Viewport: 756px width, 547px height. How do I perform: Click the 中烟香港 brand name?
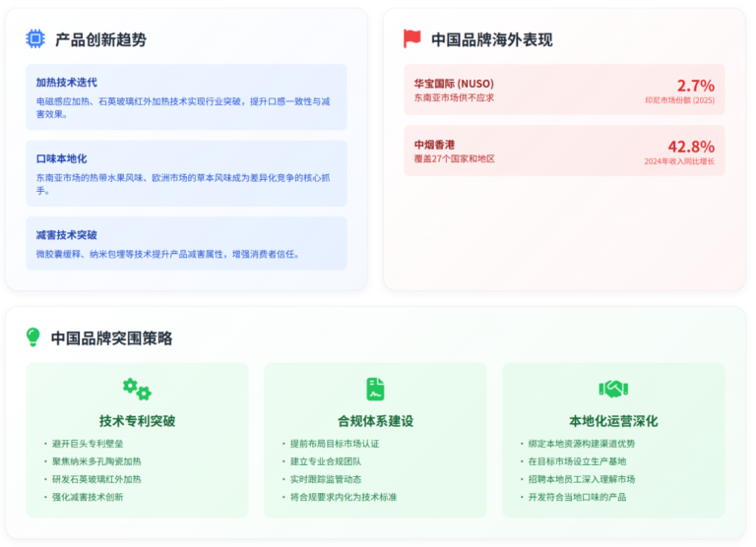tap(434, 145)
